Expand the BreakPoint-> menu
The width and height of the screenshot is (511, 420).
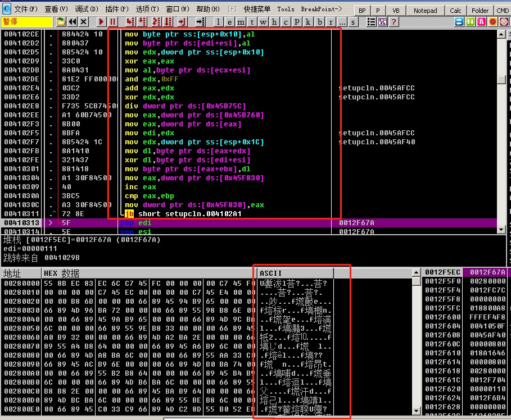click(320, 10)
